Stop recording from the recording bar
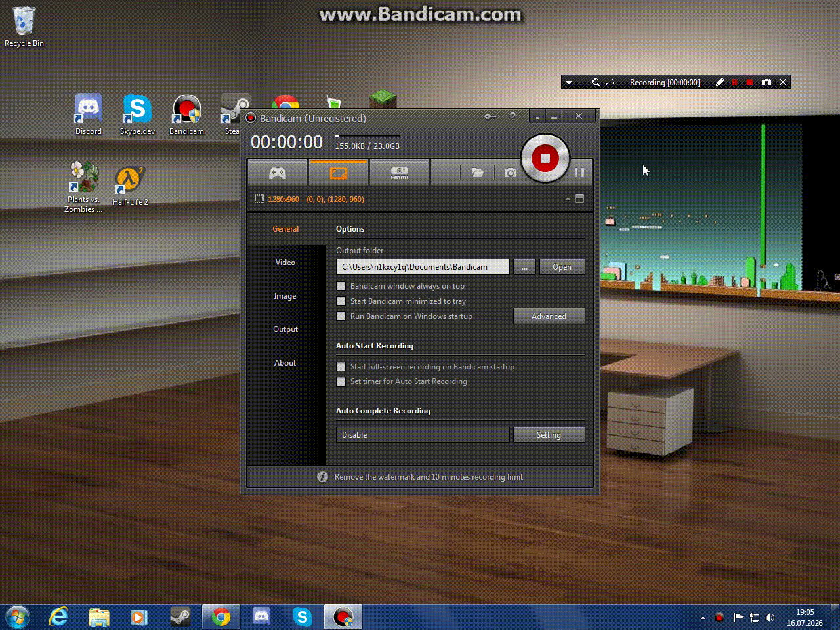Viewport: 840px width, 630px height. point(750,83)
